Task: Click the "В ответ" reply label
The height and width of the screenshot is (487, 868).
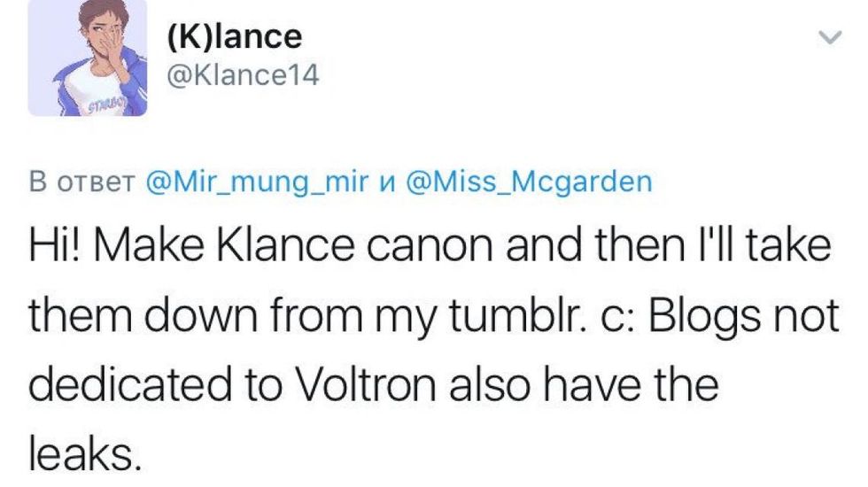Action: pyautogui.click(x=81, y=182)
